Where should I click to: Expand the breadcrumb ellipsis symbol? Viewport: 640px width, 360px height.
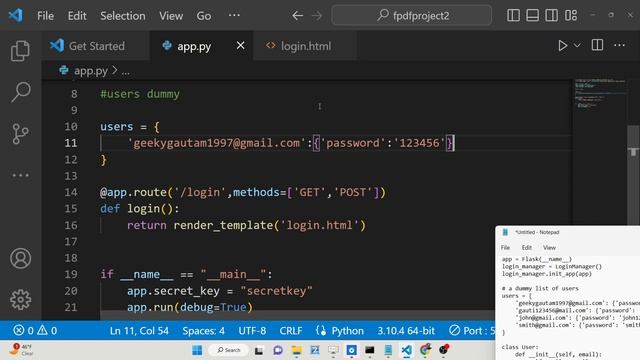pos(125,71)
